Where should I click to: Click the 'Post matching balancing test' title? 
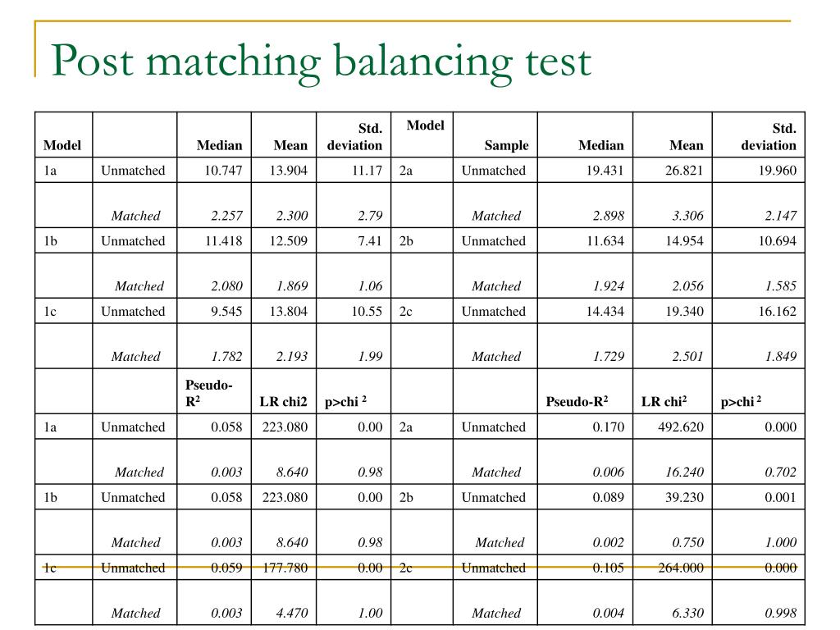pos(321,62)
